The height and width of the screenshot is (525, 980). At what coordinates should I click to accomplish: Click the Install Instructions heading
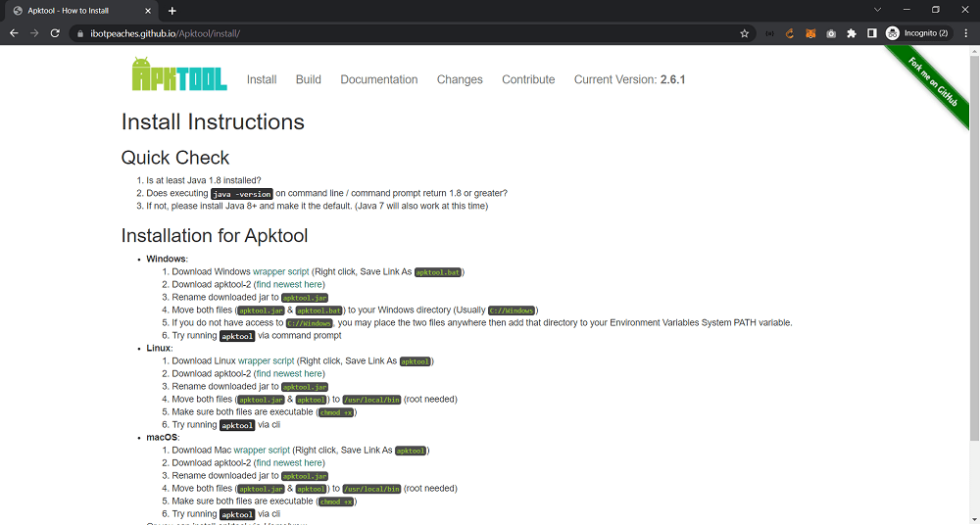[213, 121]
